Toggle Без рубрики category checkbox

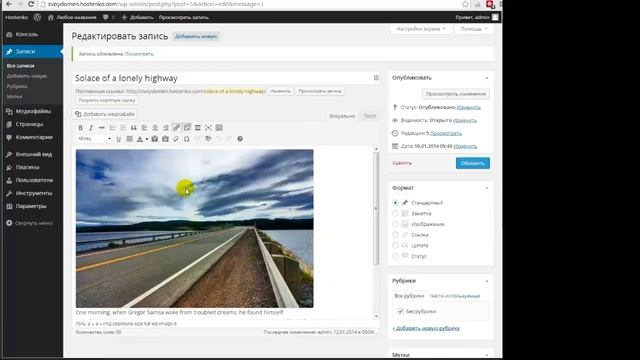400,311
